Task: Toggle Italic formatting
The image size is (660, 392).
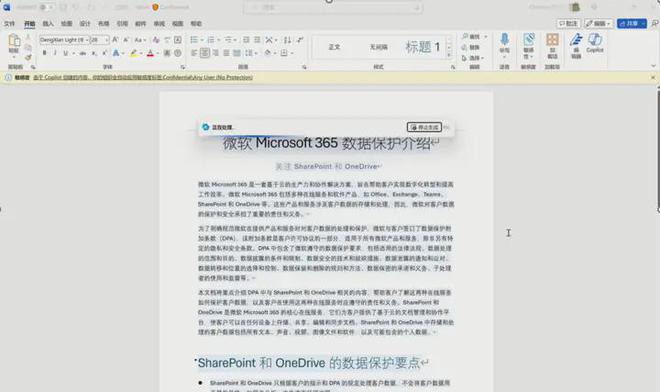Action: (x=55, y=53)
